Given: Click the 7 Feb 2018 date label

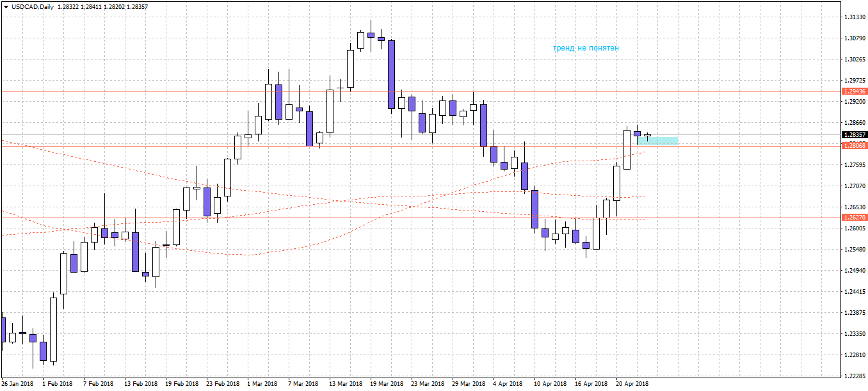Looking at the screenshot, I should (x=99, y=384).
